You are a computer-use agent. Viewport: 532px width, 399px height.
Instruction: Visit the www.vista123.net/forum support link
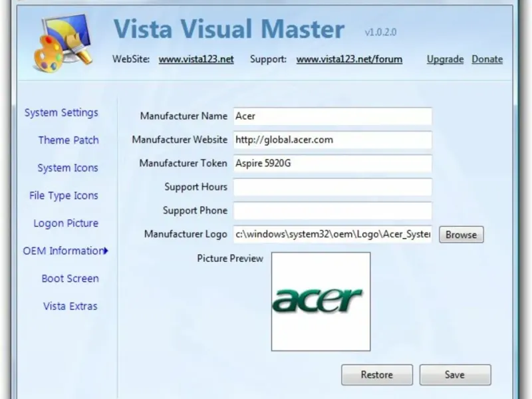tap(349, 59)
